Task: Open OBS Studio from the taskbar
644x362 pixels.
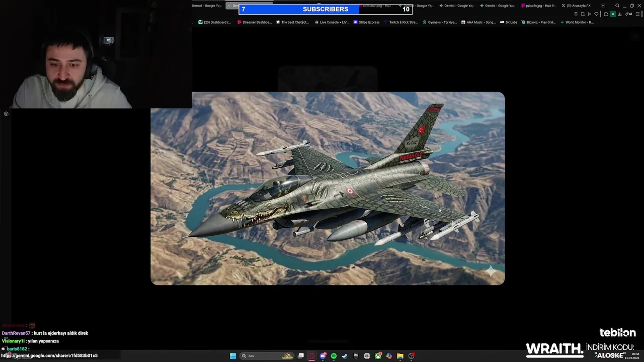Action: 411,356
